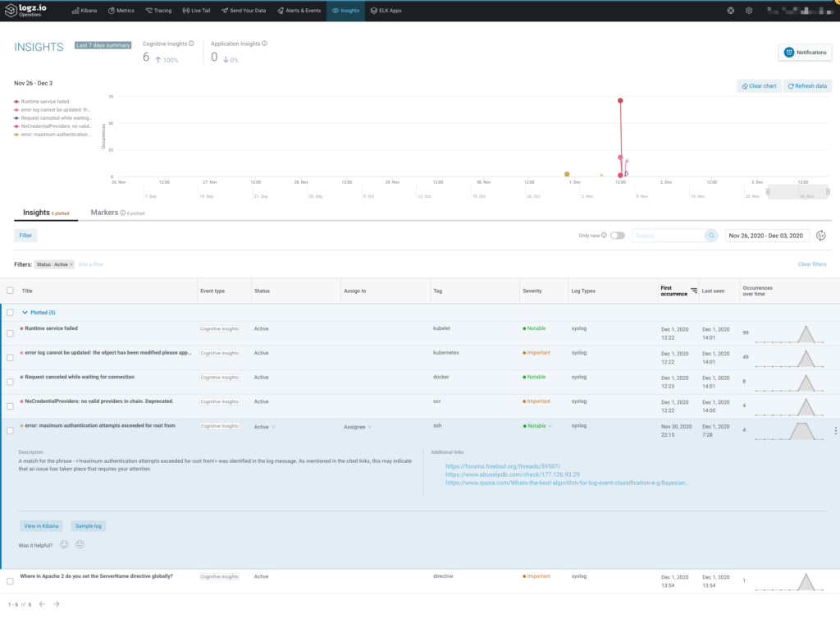The width and height of the screenshot is (840, 619).
Task: Collapse the Plotted (5) group
Action: pos(25,313)
